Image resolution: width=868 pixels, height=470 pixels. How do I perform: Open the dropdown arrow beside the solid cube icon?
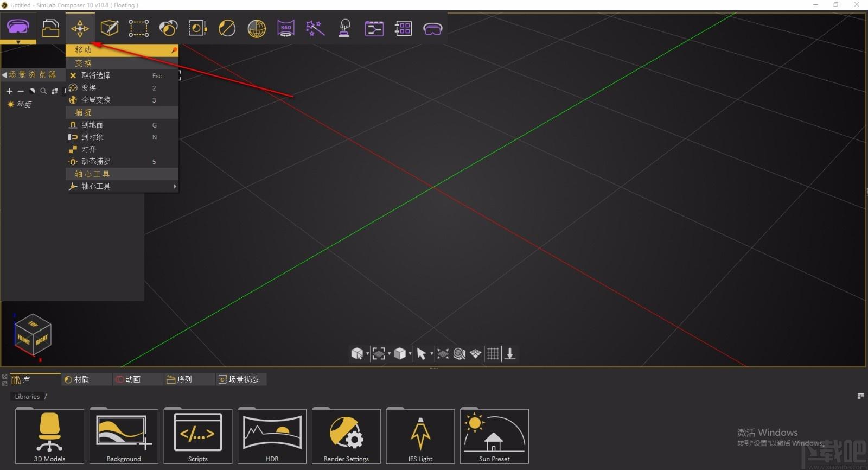click(x=410, y=354)
